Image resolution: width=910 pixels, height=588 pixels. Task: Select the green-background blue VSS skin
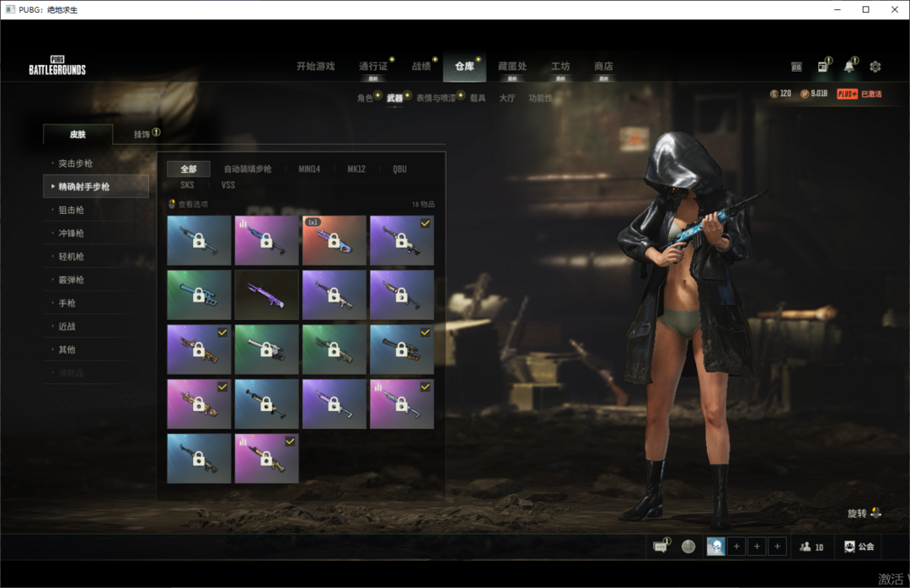[x=199, y=295]
